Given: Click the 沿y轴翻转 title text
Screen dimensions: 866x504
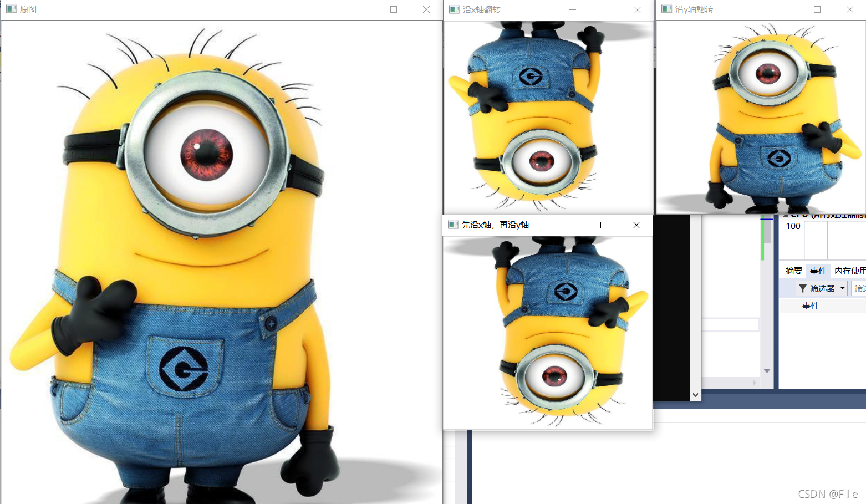Looking at the screenshot, I should (x=694, y=9).
